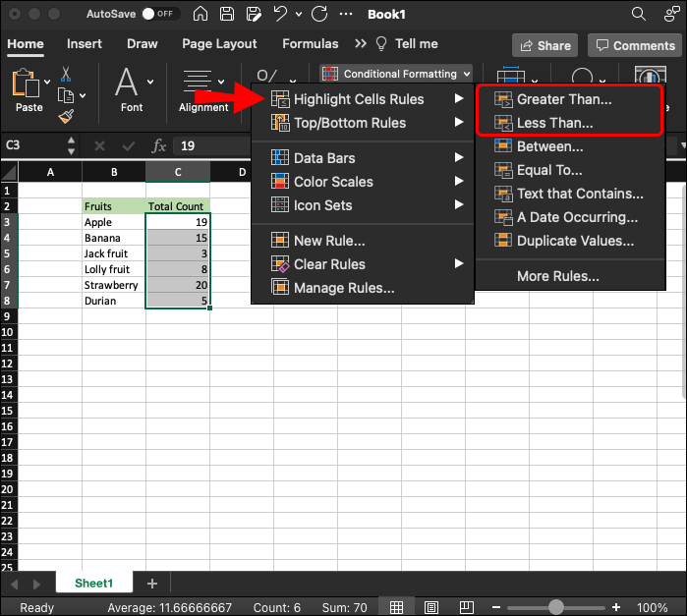Click the Save floppy disk icon
The height and width of the screenshot is (616, 687).
[227, 15]
